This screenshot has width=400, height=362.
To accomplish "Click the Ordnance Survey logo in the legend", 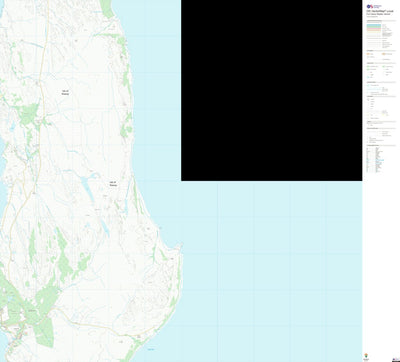I will (374, 6).
